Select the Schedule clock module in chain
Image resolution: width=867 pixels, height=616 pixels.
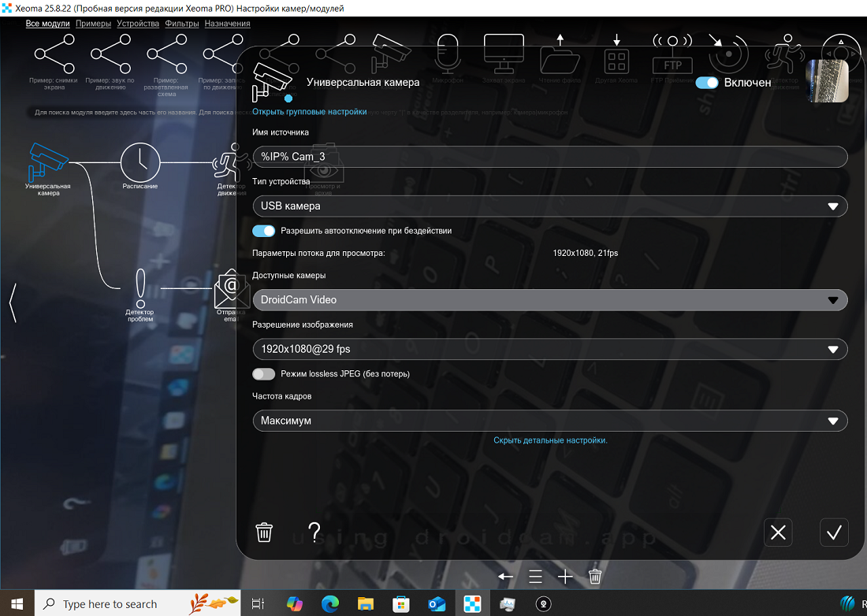(140, 162)
